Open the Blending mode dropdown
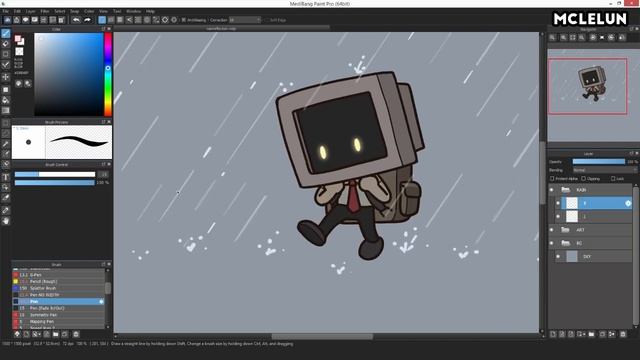This screenshot has height=360, width=640. (604, 170)
